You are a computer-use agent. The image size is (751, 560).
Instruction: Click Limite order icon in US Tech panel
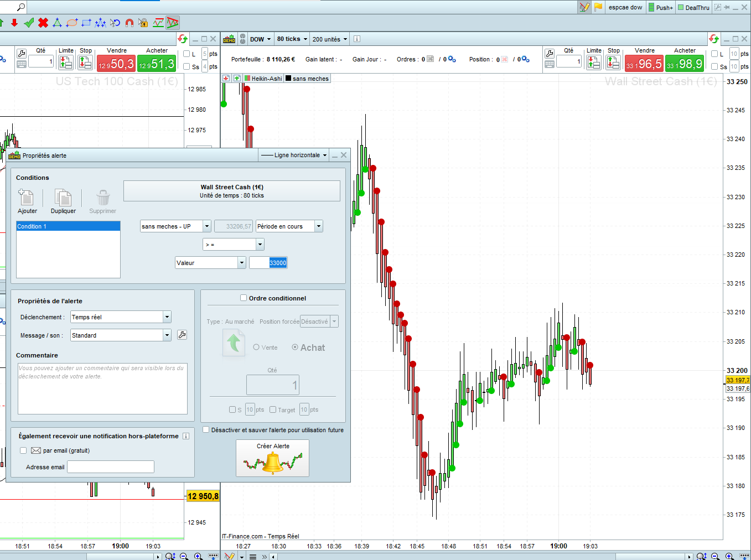click(x=66, y=63)
